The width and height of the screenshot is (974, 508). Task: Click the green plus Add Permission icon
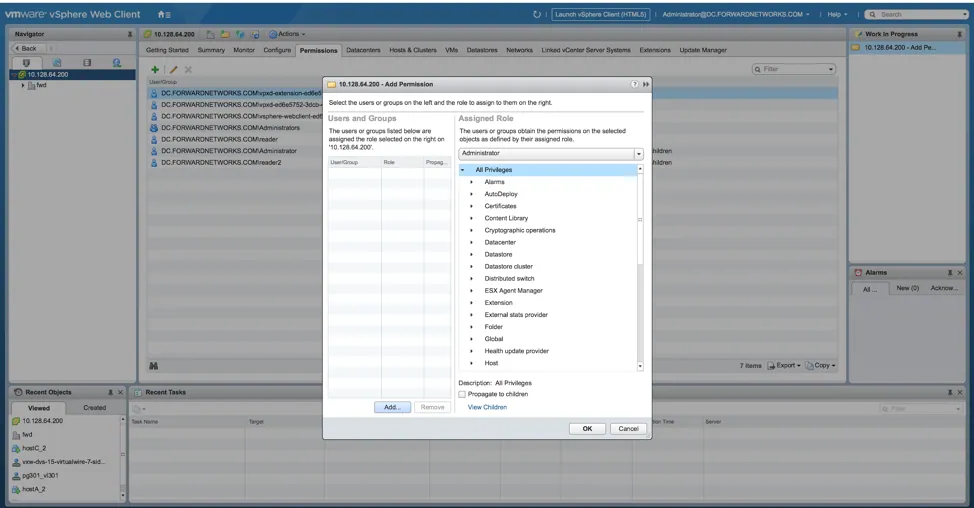pyautogui.click(x=155, y=70)
